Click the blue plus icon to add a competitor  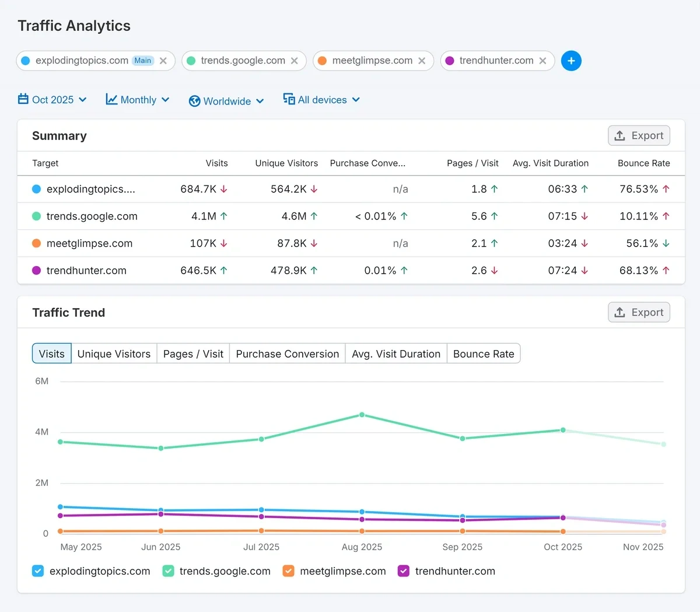pos(571,61)
